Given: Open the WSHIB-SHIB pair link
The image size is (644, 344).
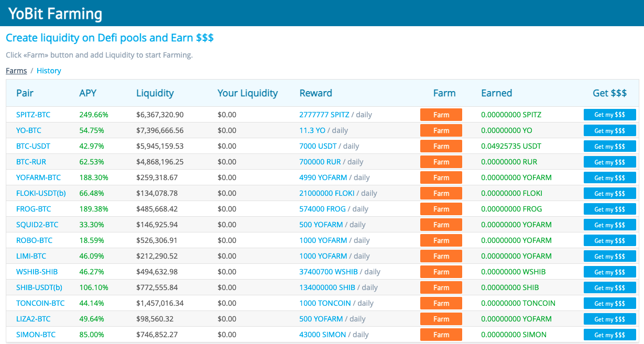Looking at the screenshot, I should [x=37, y=272].
